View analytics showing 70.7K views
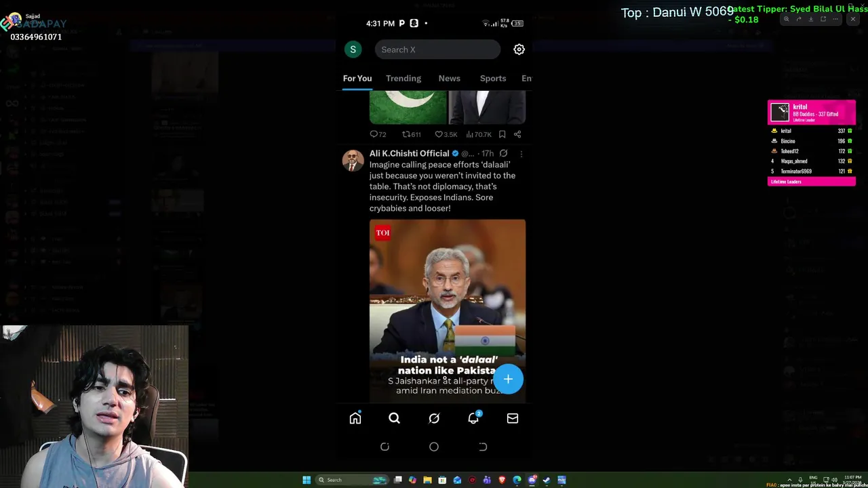The width and height of the screenshot is (868, 488). tap(479, 134)
